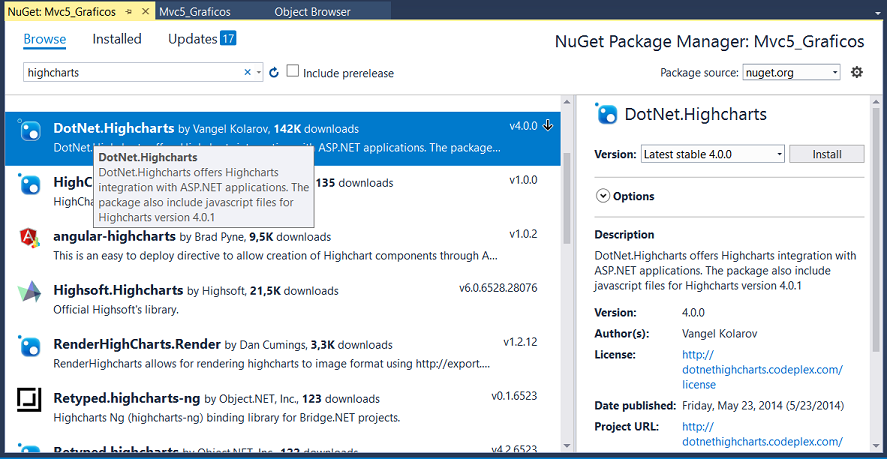Click the package list scroll down arrow
The width and height of the screenshot is (887, 459).
(567, 447)
